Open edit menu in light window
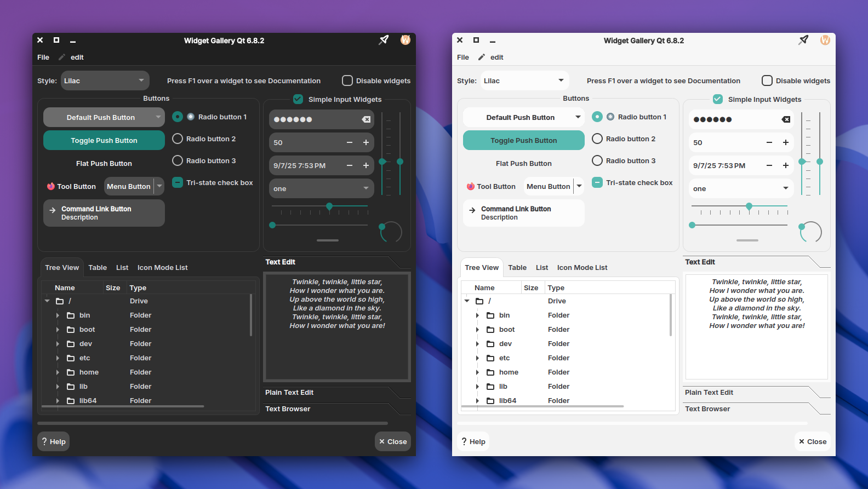 (497, 57)
